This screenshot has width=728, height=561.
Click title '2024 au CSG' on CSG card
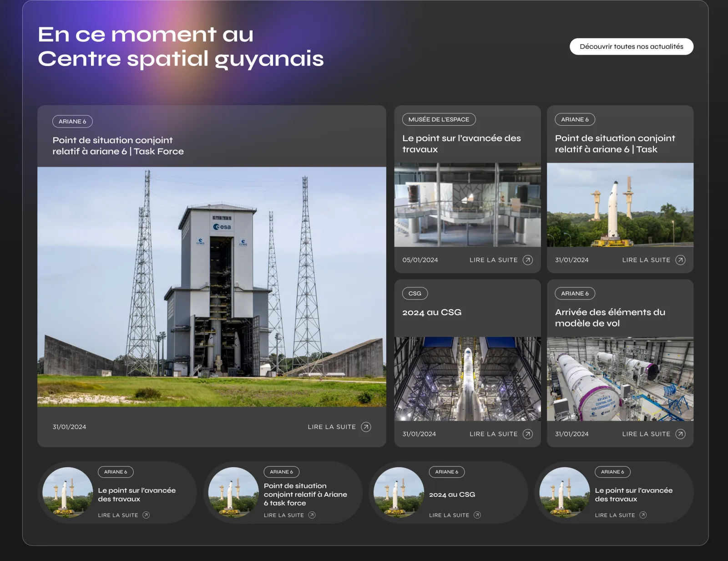point(432,312)
